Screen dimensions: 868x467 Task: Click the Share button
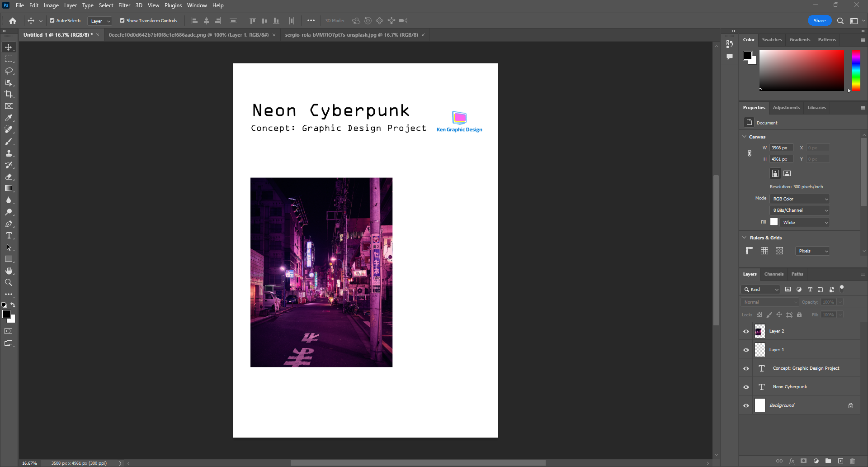click(x=819, y=21)
